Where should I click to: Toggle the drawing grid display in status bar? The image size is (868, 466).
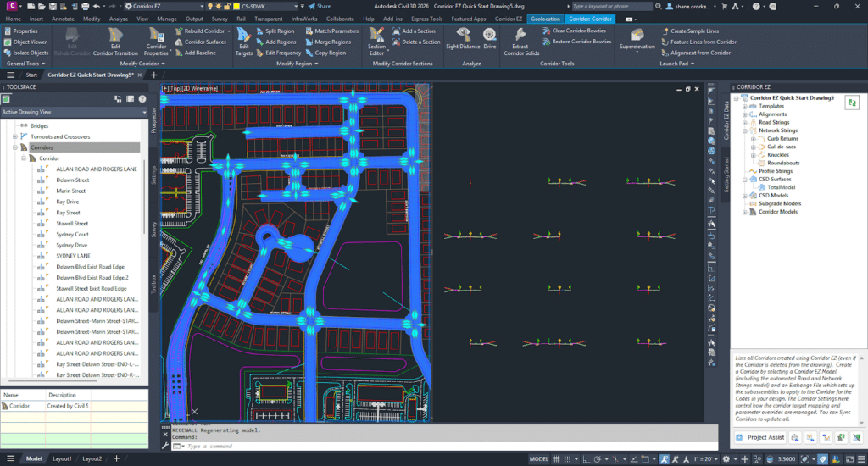[556, 459]
